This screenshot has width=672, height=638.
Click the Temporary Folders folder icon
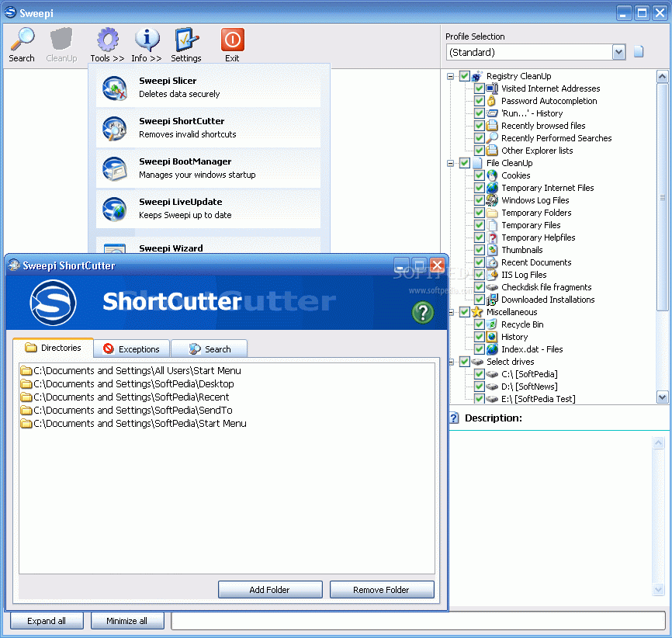[493, 213]
